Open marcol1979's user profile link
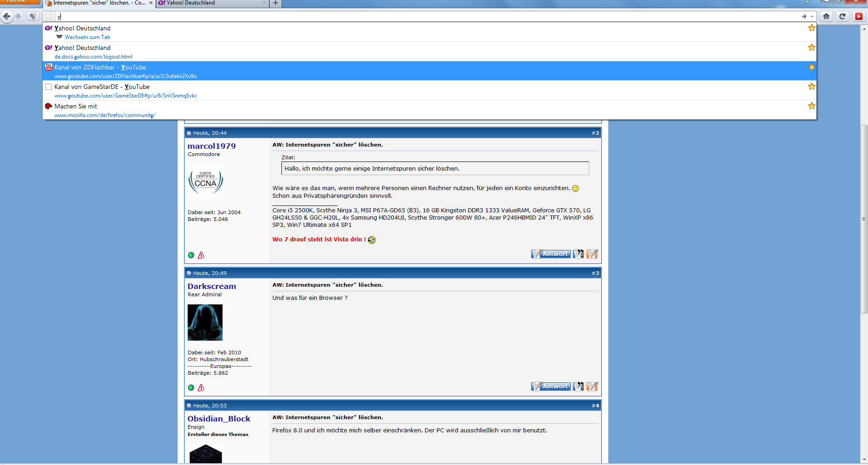Viewport: 868px width, 465px height. click(x=212, y=146)
